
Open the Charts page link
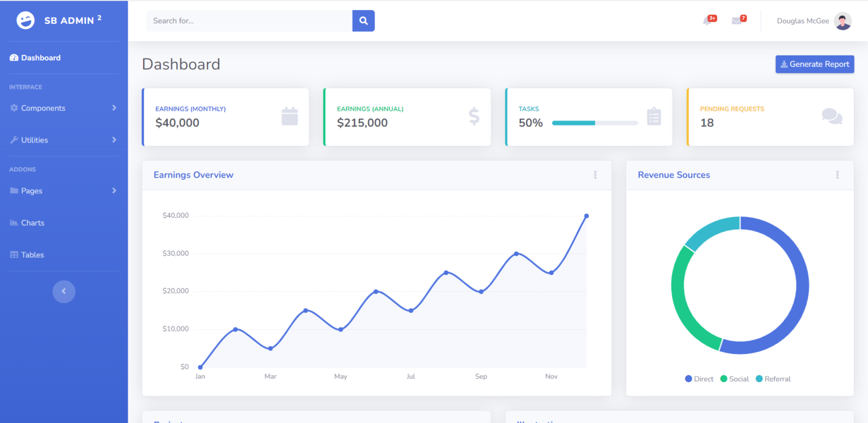tap(32, 222)
